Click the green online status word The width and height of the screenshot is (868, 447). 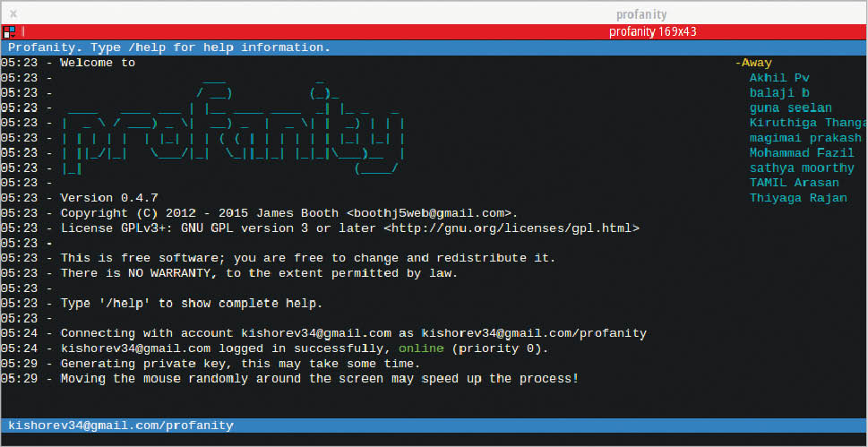(x=421, y=348)
